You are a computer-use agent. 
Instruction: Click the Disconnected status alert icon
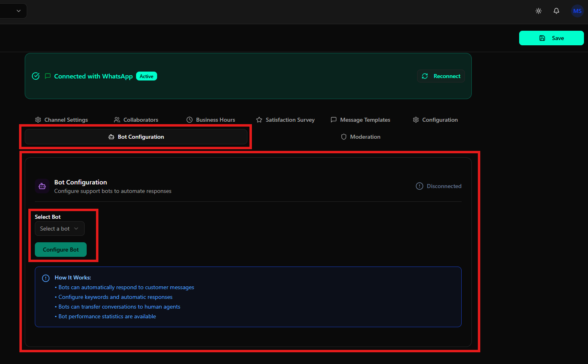pyautogui.click(x=420, y=186)
